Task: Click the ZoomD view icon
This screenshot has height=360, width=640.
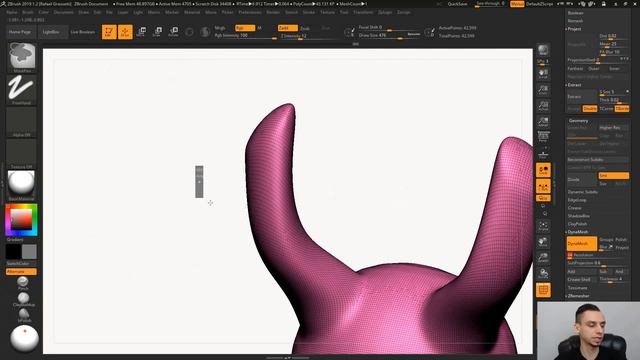Action: (x=543, y=258)
